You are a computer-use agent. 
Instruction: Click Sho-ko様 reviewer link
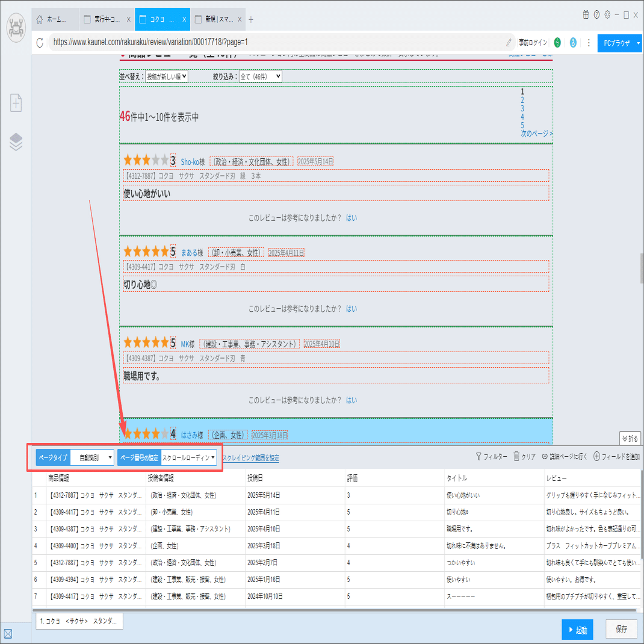[x=193, y=162]
